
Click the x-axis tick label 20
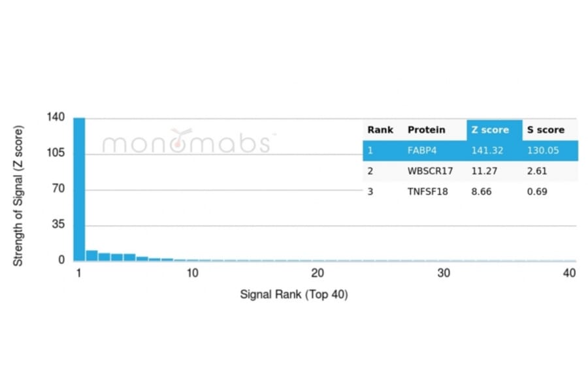(x=318, y=273)
